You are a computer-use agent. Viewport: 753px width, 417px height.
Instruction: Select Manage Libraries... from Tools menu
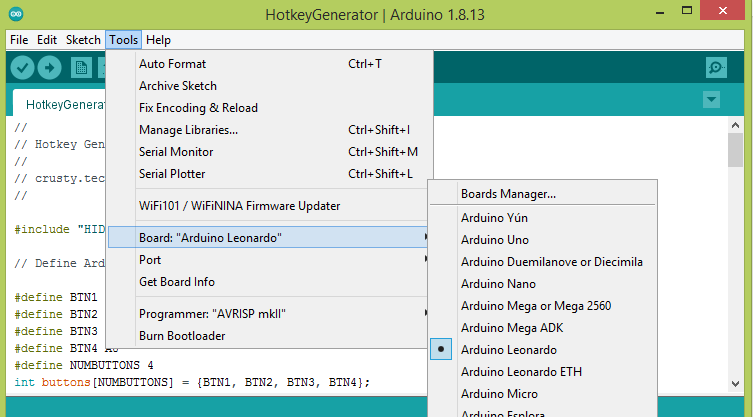pyautogui.click(x=188, y=130)
